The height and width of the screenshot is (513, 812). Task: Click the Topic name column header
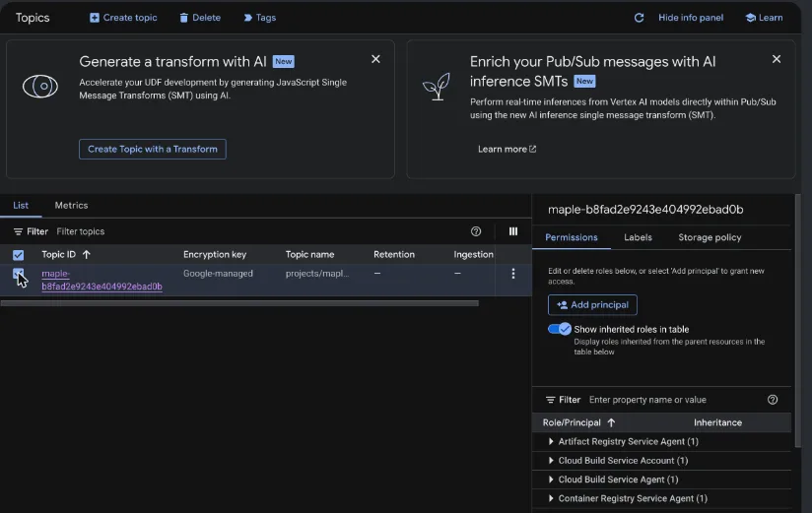pyautogui.click(x=309, y=254)
